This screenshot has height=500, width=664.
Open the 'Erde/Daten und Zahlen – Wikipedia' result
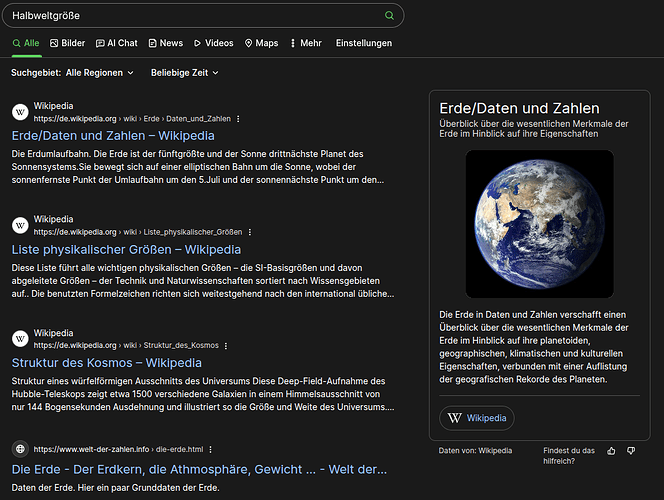(x=113, y=135)
